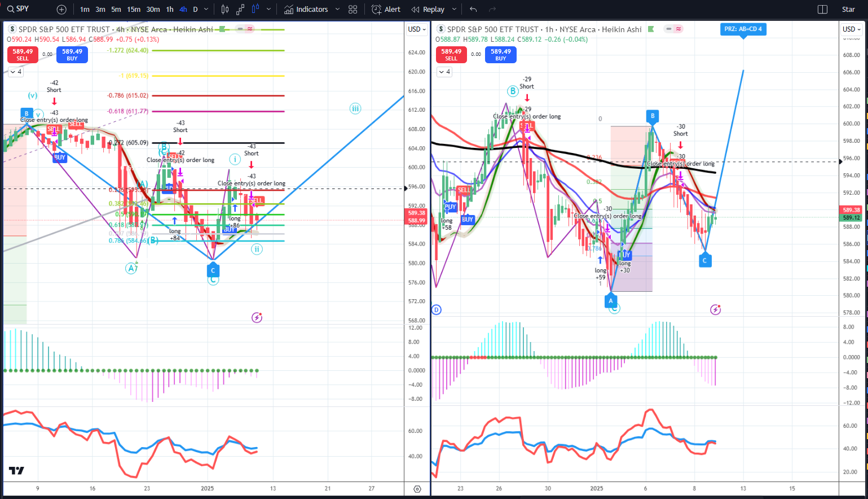This screenshot has width=868, height=499.
Task: Expand the chart style dropdown arrow
Action: [268, 10]
